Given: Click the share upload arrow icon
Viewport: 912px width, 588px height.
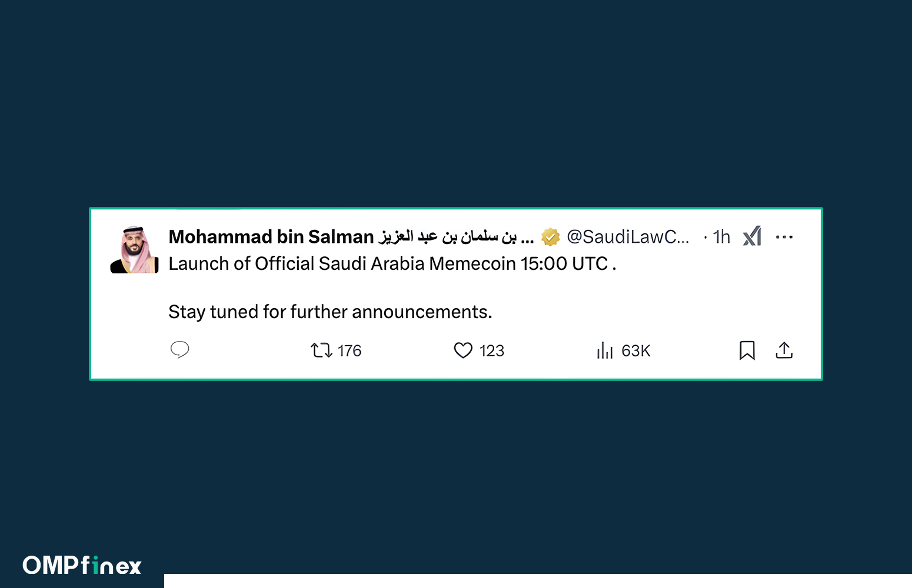Looking at the screenshot, I should [784, 350].
